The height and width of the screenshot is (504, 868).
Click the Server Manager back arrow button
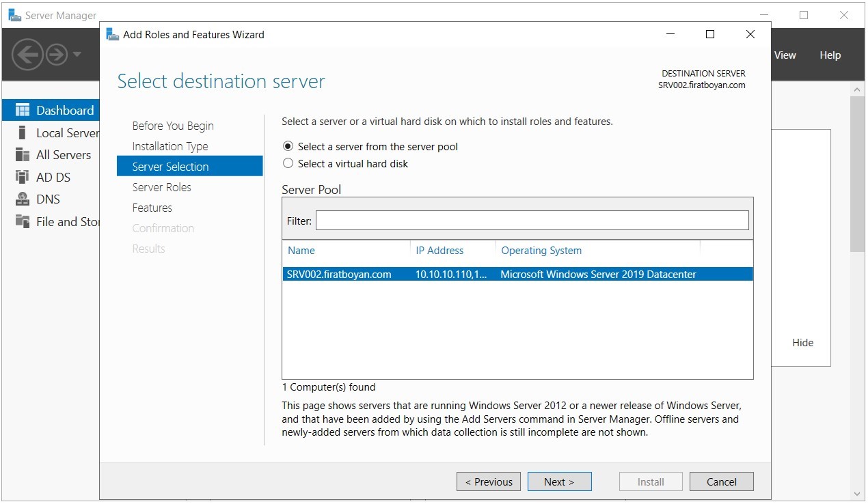pyautogui.click(x=28, y=54)
